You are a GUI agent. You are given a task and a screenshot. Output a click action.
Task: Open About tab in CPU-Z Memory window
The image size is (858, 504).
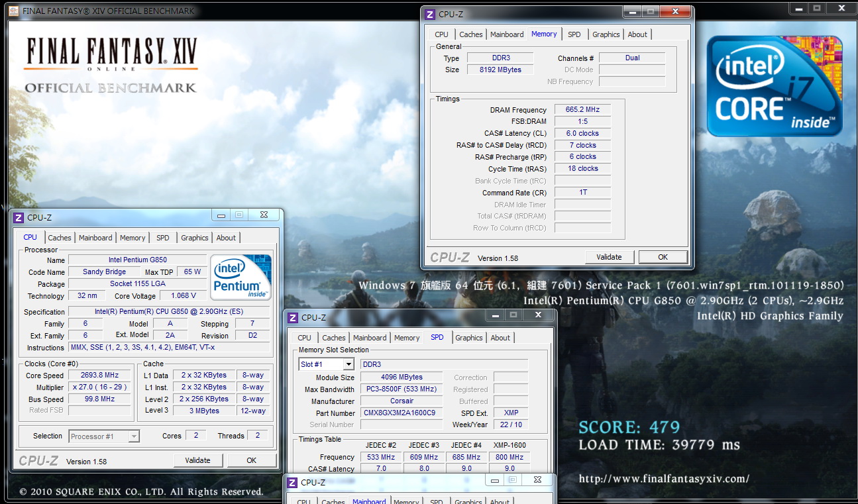coord(637,34)
